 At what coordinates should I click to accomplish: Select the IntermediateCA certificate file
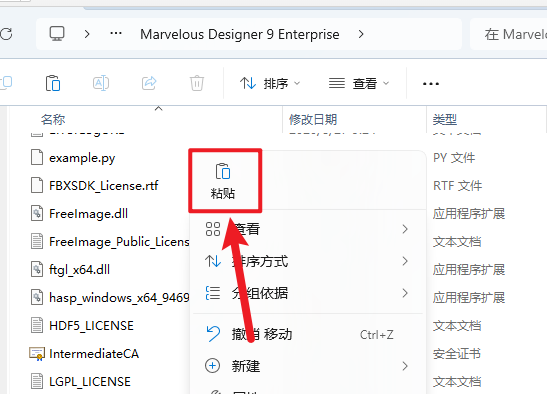pyautogui.click(x=94, y=354)
